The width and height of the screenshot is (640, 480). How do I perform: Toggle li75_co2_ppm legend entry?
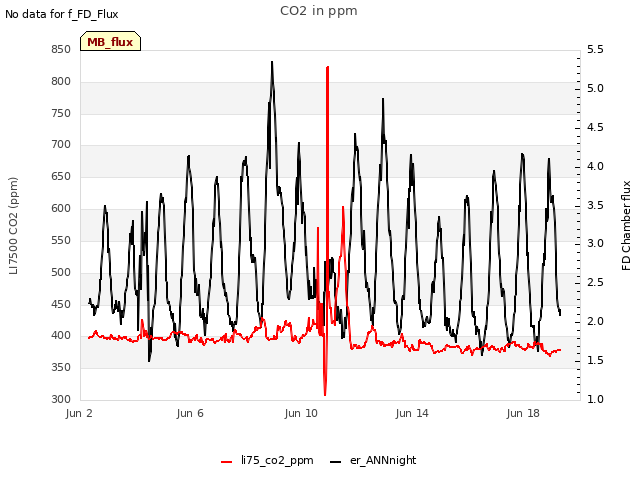[x=267, y=460]
